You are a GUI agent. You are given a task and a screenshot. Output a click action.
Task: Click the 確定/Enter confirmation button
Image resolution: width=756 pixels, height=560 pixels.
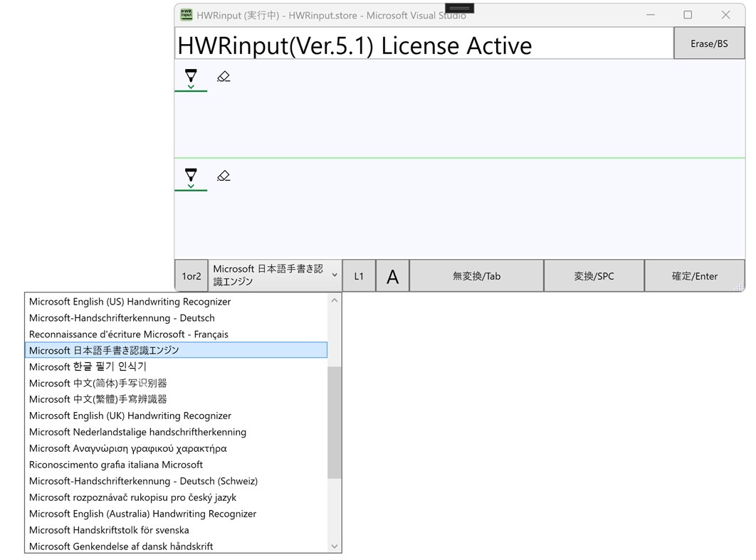[695, 275]
